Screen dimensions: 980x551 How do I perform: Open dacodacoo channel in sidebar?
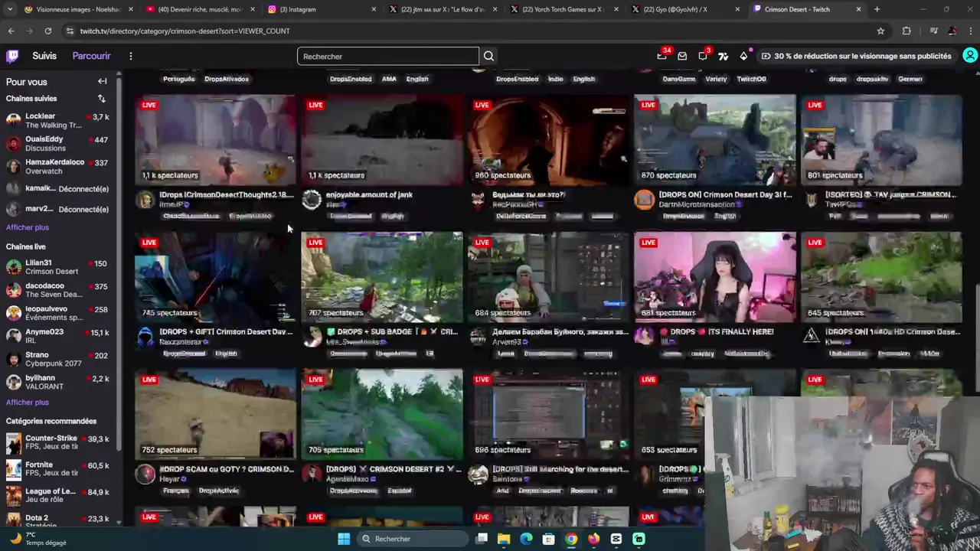coord(58,290)
